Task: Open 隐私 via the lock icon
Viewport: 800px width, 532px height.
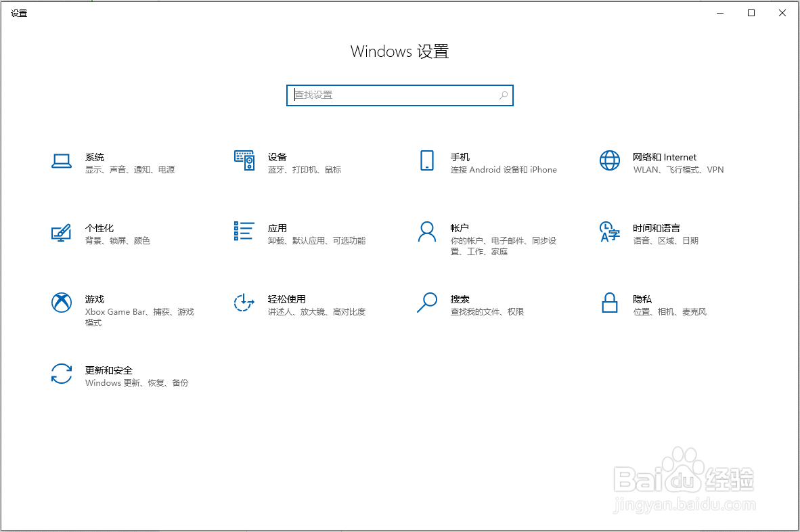Action: pyautogui.click(x=609, y=303)
